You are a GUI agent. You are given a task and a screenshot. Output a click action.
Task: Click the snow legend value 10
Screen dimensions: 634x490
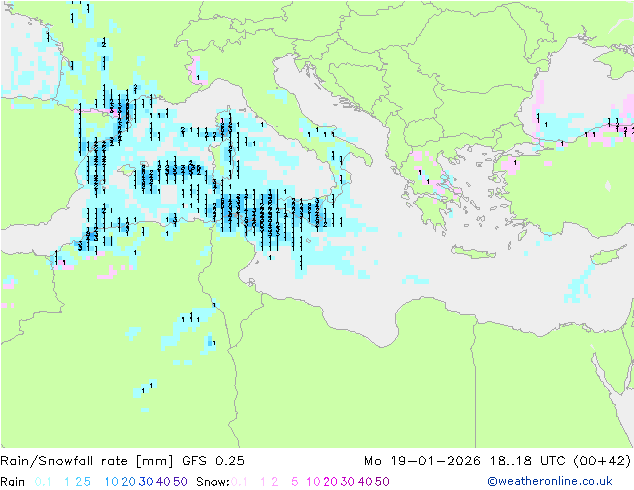coord(313,482)
